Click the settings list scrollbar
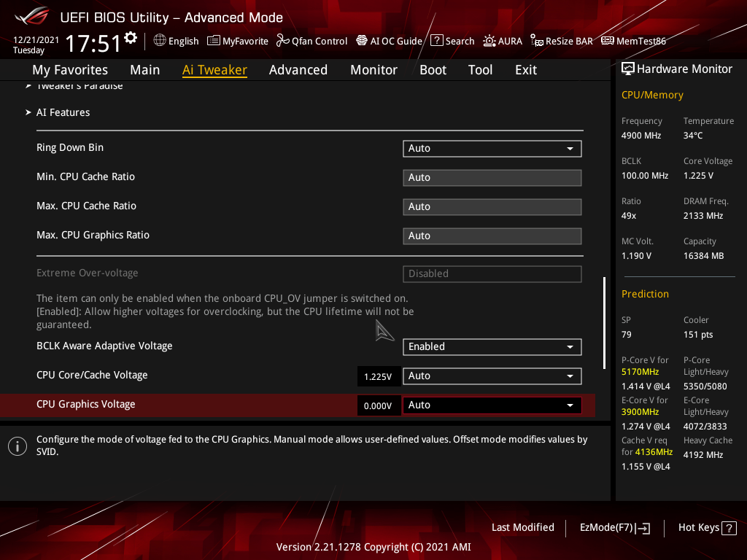 604,323
